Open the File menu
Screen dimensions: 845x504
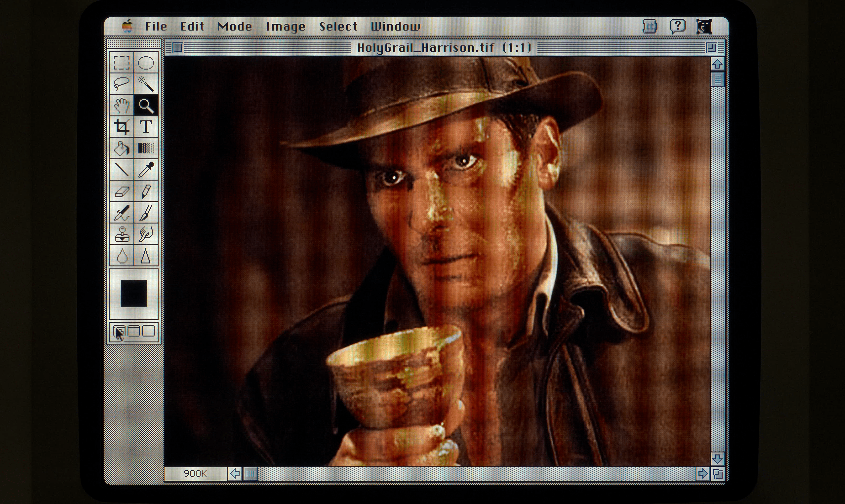tap(156, 26)
